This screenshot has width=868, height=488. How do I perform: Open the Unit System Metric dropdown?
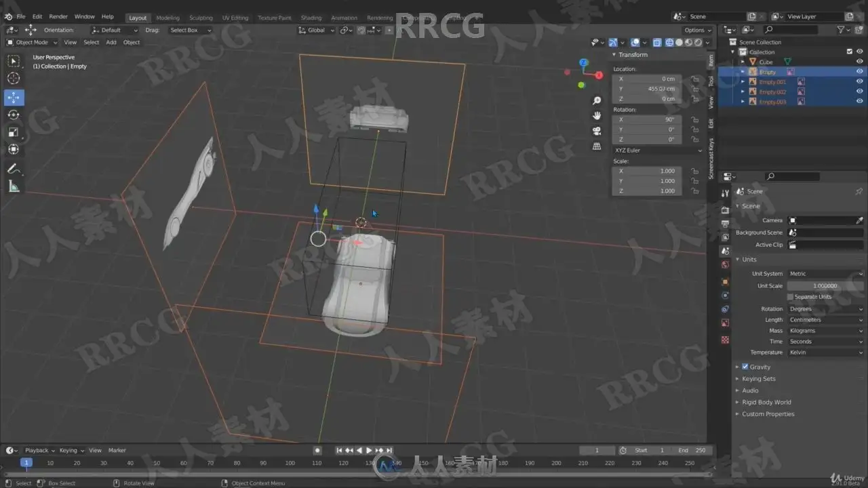[826, 274]
